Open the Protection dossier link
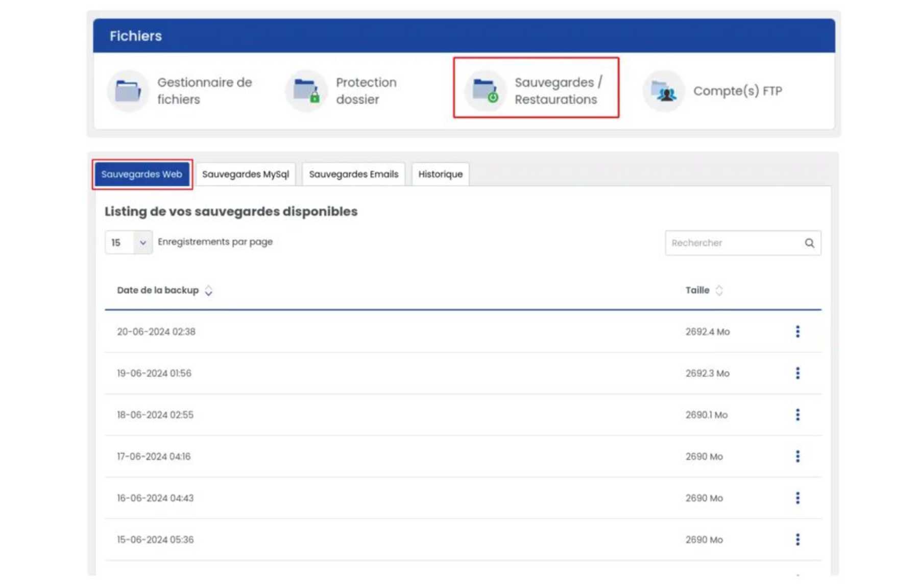The width and height of the screenshot is (919, 588). [x=366, y=91]
